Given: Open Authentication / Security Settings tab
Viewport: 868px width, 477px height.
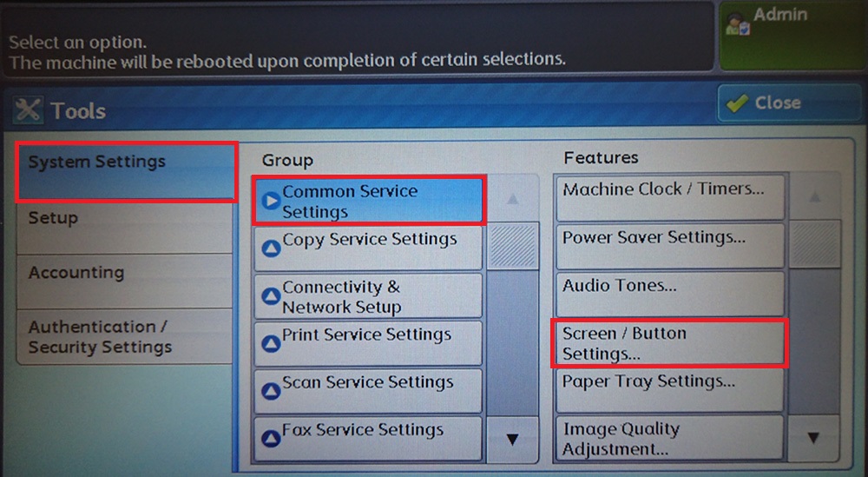Looking at the screenshot, I should tap(124, 337).
